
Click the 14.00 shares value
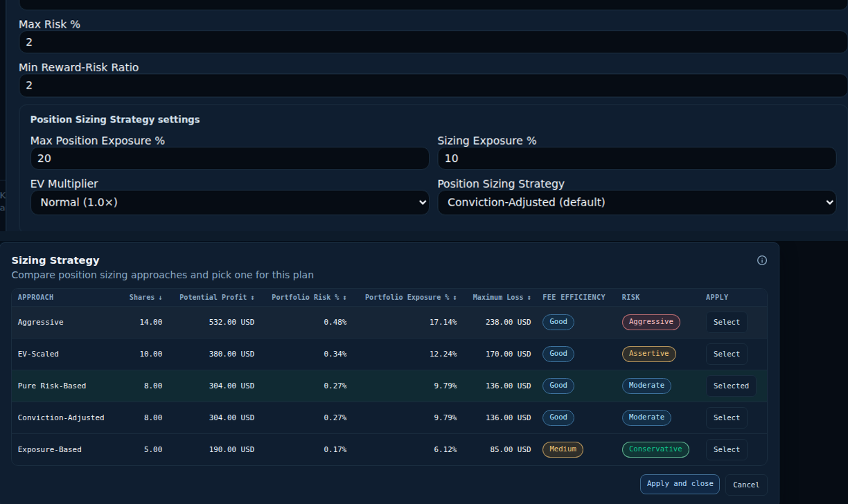tap(151, 322)
